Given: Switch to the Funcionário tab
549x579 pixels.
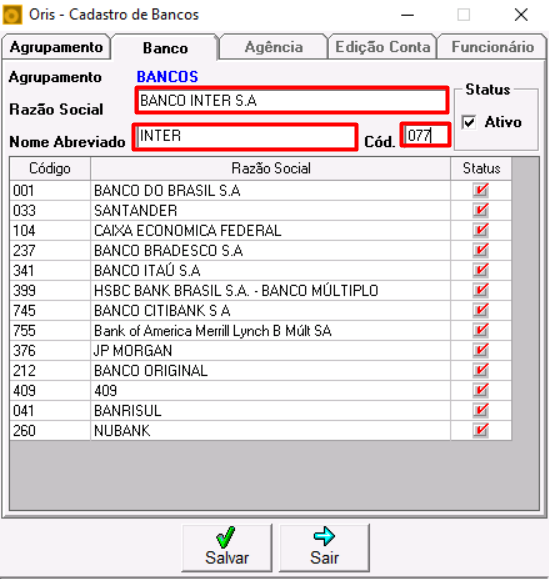Looking at the screenshot, I should [492, 47].
